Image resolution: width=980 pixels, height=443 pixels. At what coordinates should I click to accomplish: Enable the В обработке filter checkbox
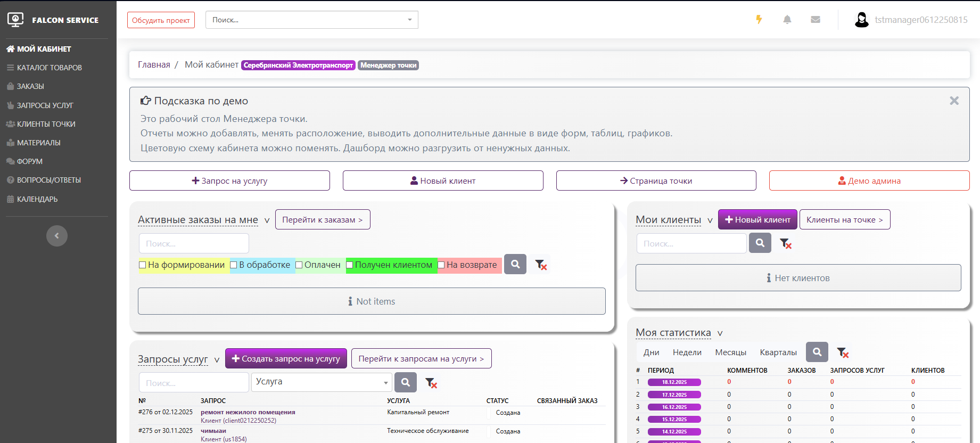point(234,265)
